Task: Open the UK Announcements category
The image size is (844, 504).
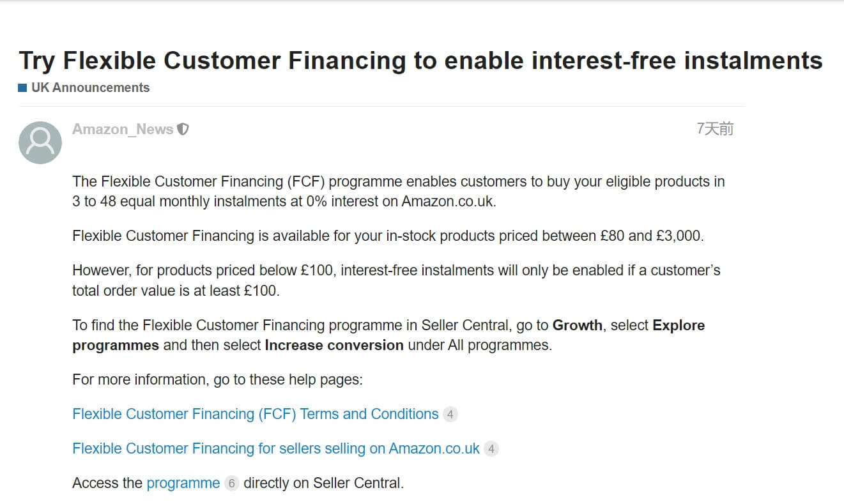Action: coord(90,88)
